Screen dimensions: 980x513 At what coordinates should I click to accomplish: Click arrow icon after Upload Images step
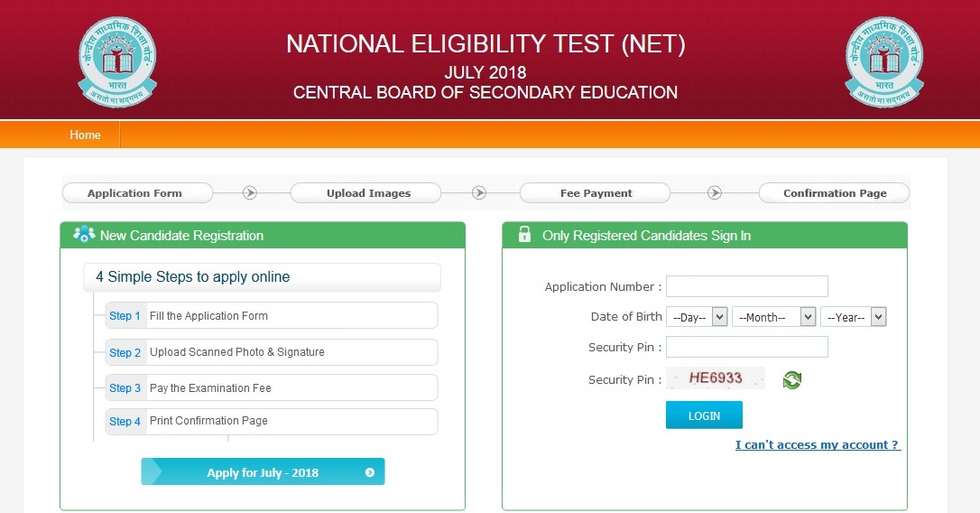point(479,192)
